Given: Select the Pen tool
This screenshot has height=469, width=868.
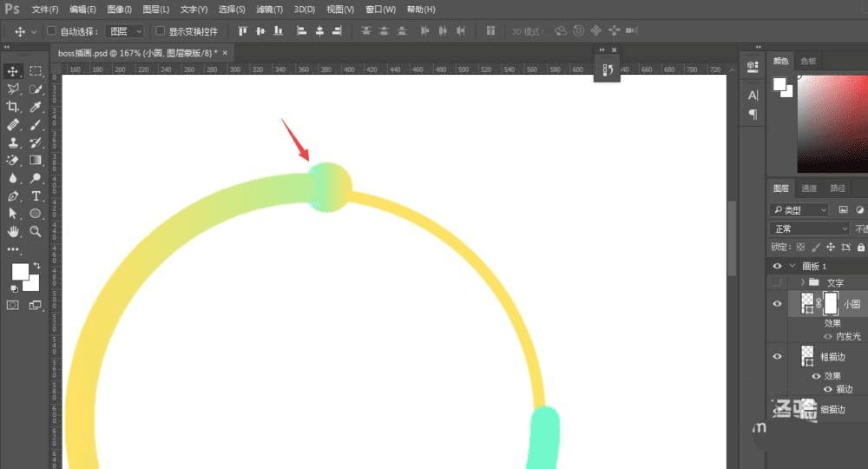Looking at the screenshot, I should click(x=13, y=196).
